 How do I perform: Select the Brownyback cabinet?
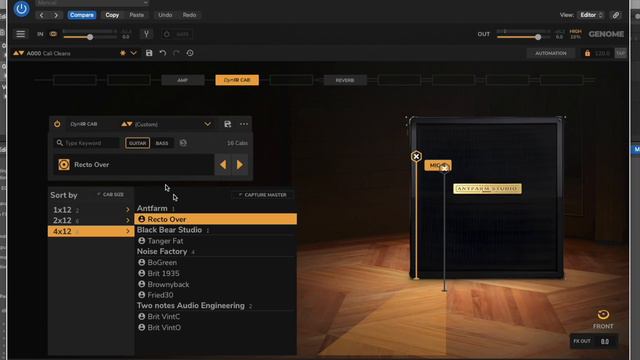click(216, 284)
